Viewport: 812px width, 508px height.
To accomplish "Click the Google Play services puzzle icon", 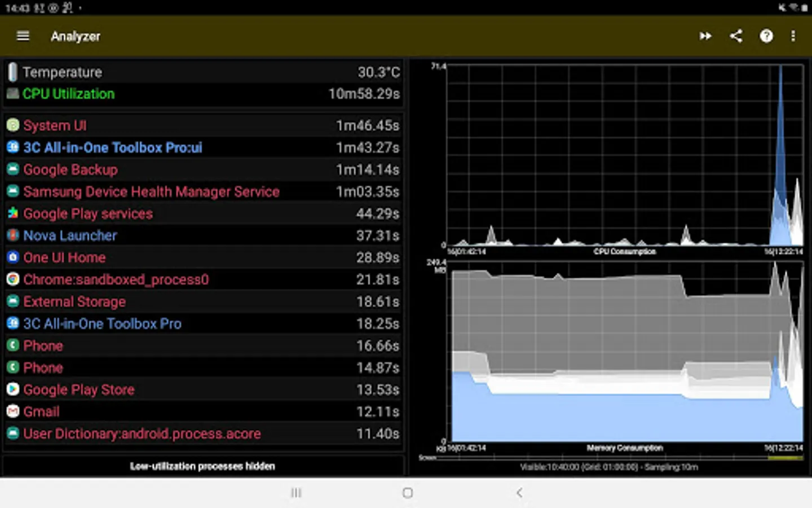I will tap(13, 213).
